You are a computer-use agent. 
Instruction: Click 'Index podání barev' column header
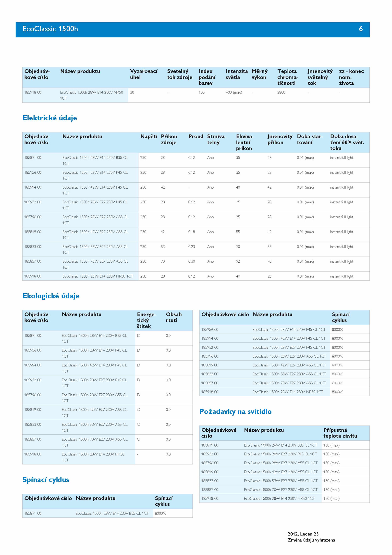(207, 77)
